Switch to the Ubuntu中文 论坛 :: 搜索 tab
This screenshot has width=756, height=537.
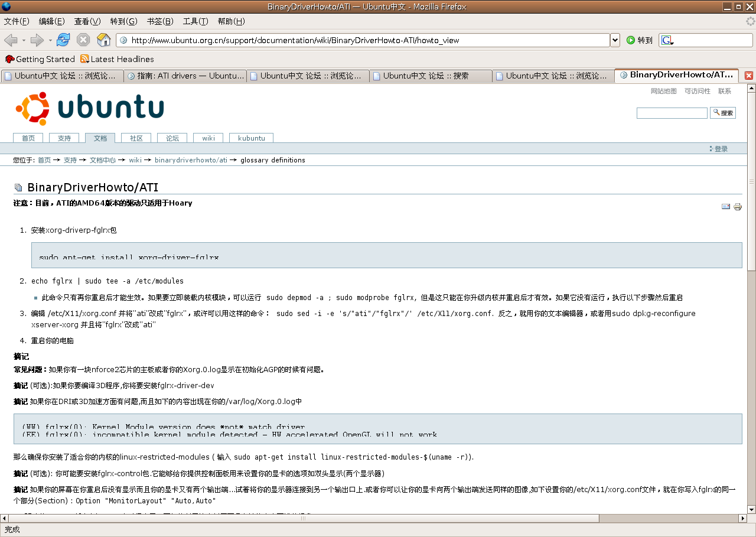[x=431, y=76]
